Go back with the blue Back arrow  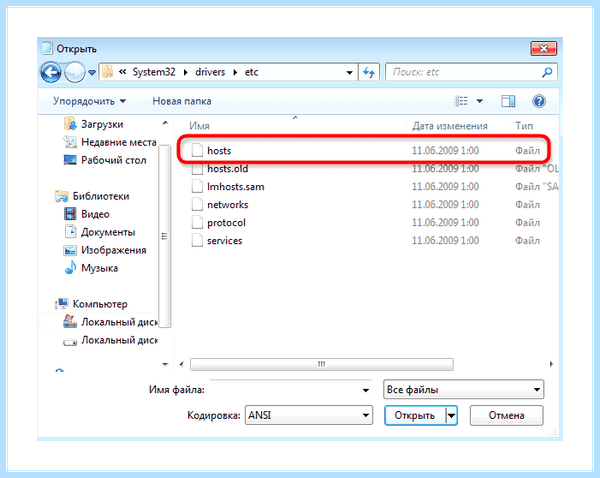click(x=51, y=72)
